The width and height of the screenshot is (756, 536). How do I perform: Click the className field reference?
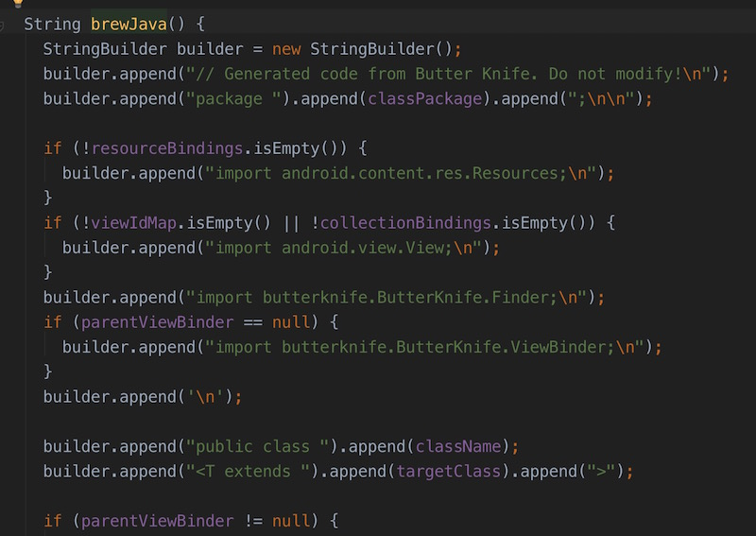point(458,447)
